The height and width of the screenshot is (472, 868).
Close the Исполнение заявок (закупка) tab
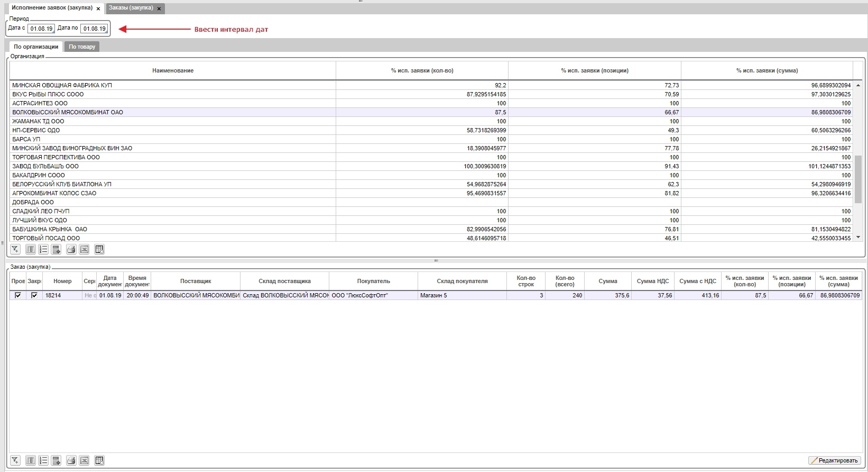coord(98,8)
